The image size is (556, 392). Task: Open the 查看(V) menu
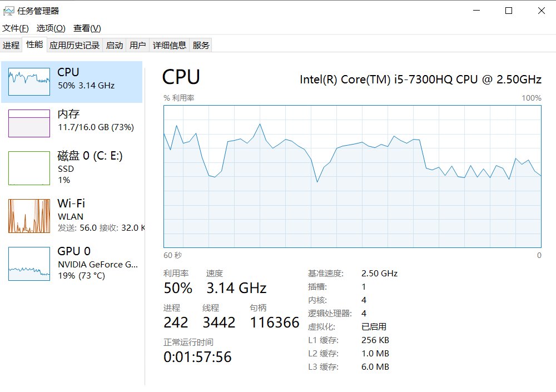click(x=87, y=28)
